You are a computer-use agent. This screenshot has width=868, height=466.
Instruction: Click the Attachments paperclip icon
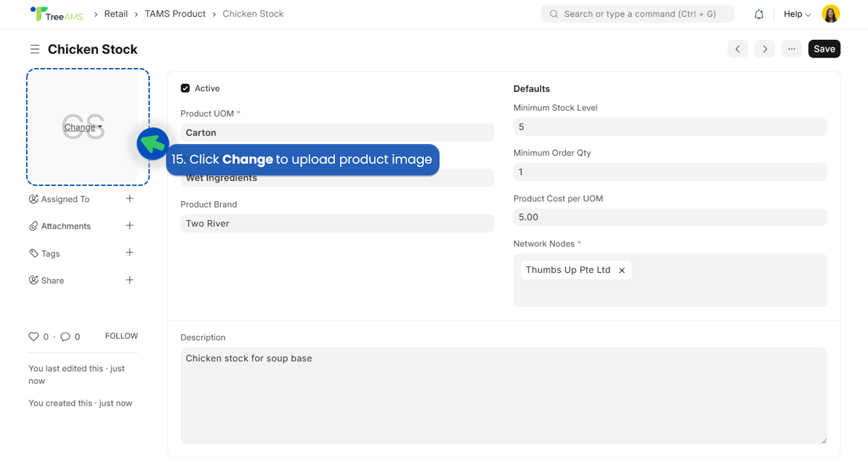click(33, 226)
